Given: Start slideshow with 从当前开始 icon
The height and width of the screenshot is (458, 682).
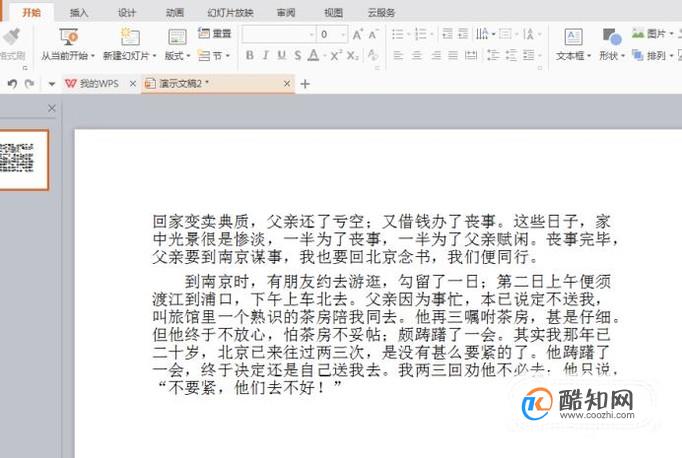Looking at the screenshot, I should click(x=68, y=37).
